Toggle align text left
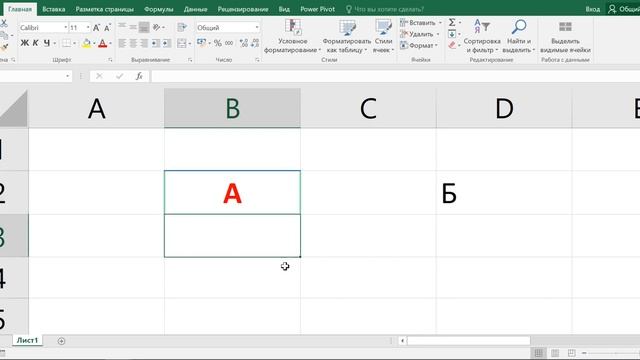The height and width of the screenshot is (360, 640). [x=122, y=43]
